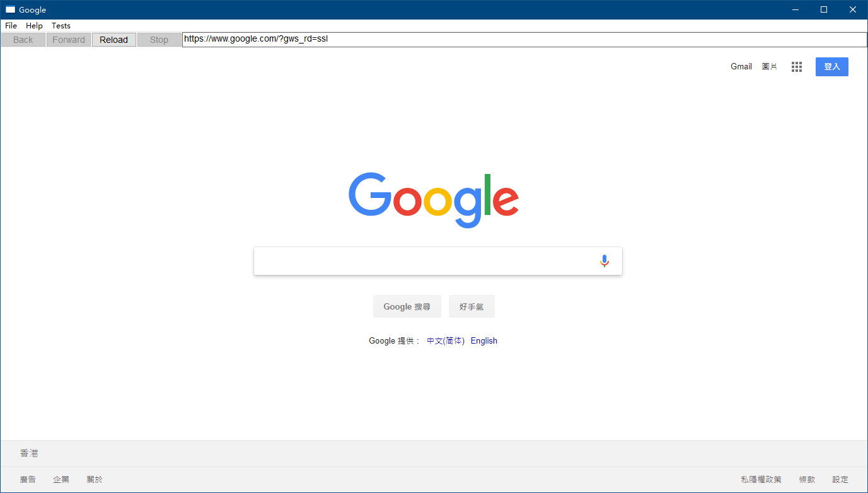This screenshot has width=868, height=493.
Task: Maximize the browser window
Action: click(824, 9)
